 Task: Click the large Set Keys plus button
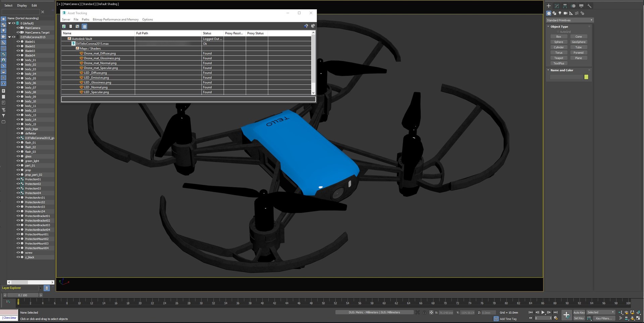coord(567,315)
